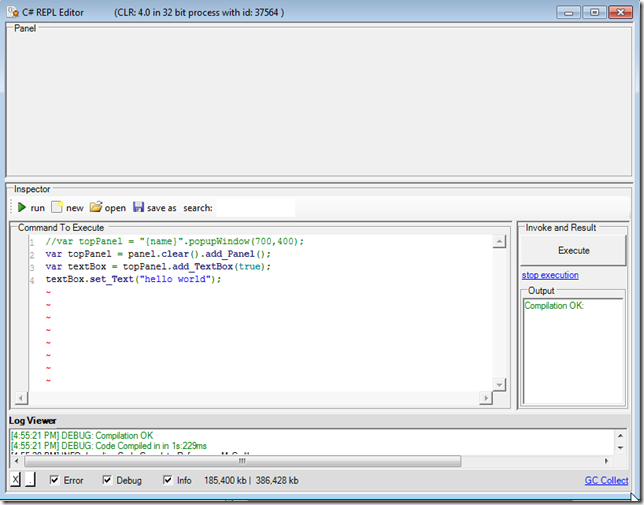
Task: Click code editor scroll right arrow
Action: pos(486,398)
